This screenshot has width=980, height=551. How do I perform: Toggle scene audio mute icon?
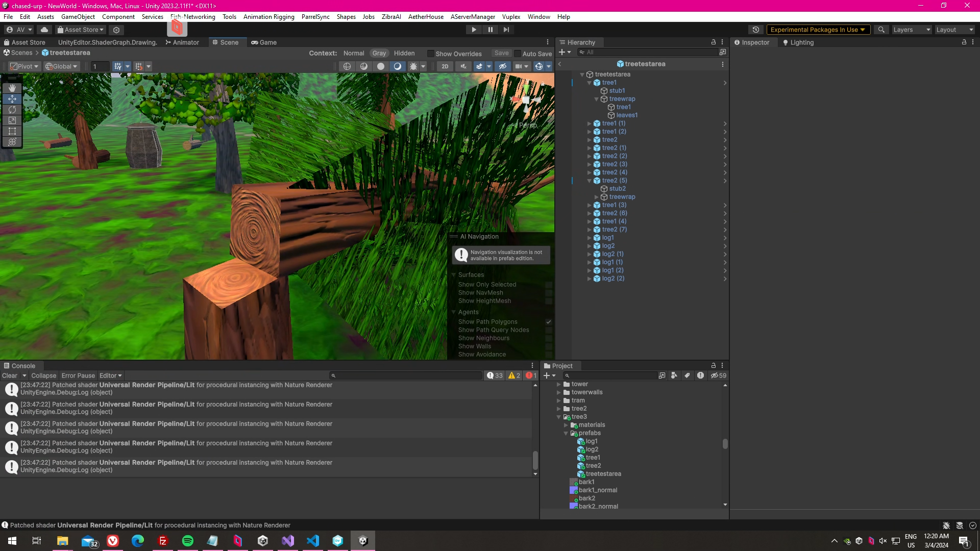[463, 66]
